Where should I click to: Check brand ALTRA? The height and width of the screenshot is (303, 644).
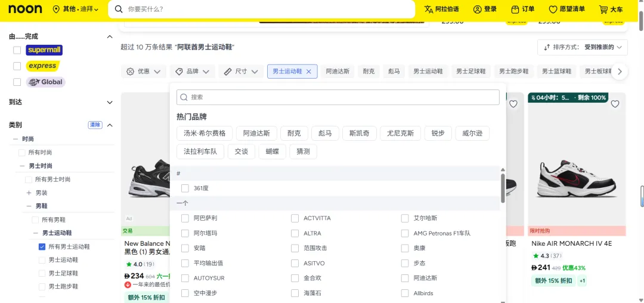pos(295,233)
